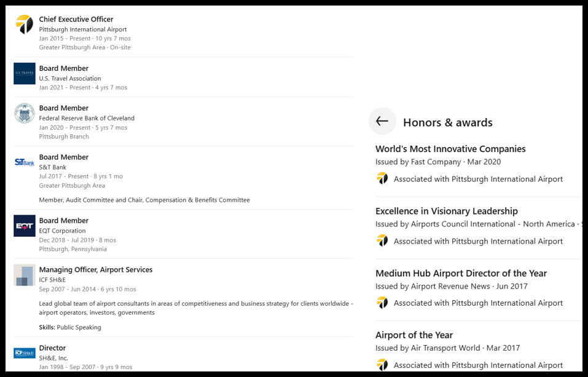Image resolution: width=588 pixels, height=377 pixels.
Task: Click "Issued by Air Transport World · Mar 2017"
Action: click(x=448, y=348)
